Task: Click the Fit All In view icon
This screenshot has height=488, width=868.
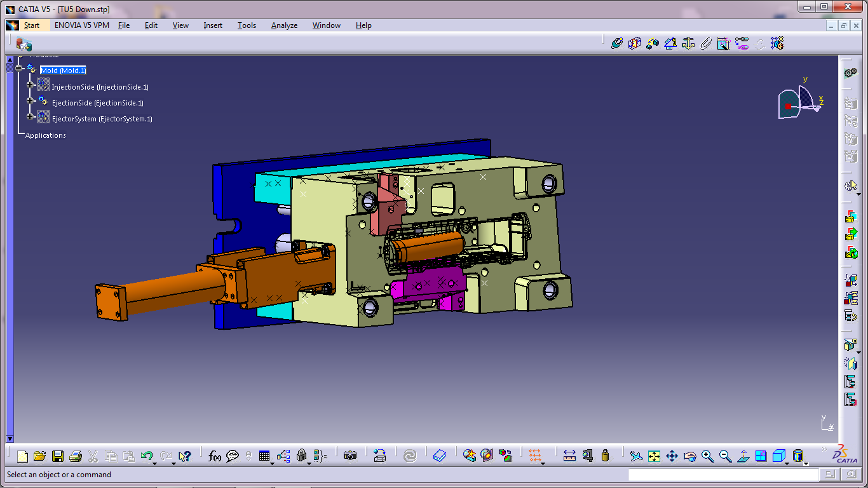Action: (654, 456)
